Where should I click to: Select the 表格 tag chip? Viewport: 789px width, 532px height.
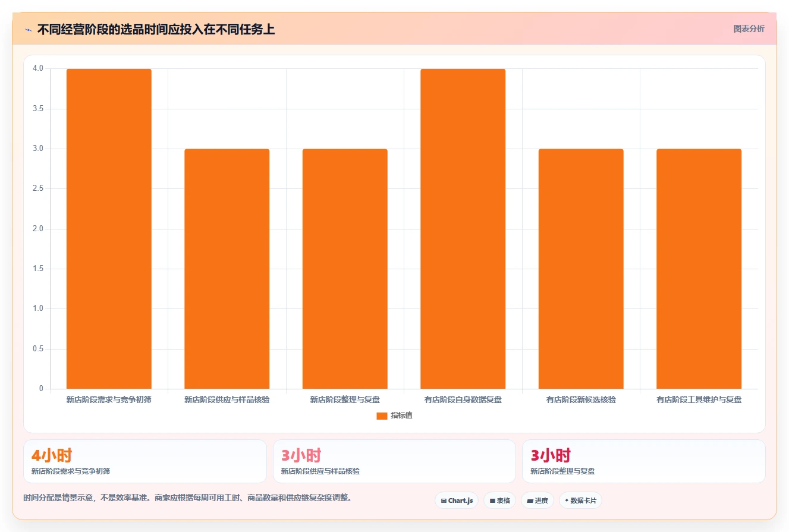coord(499,500)
